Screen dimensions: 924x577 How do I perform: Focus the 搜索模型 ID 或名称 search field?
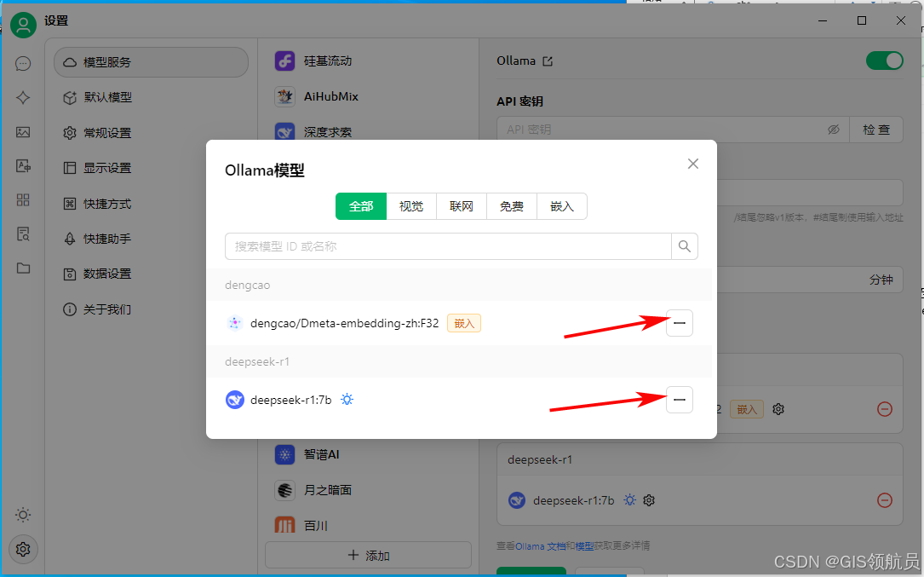point(448,246)
